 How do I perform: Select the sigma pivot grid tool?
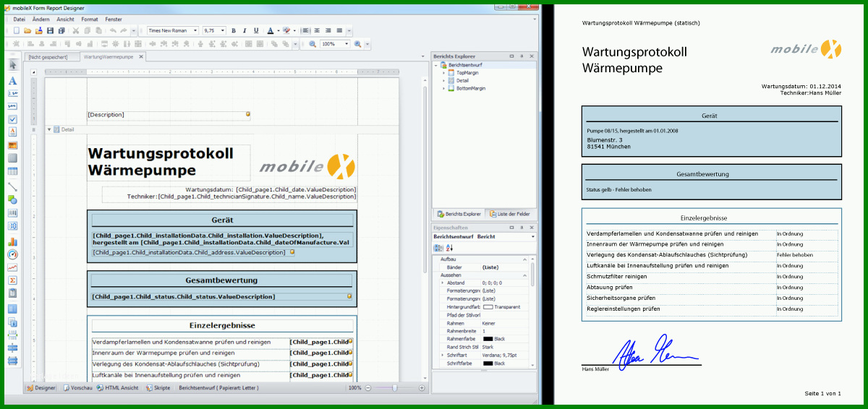tap(12, 280)
